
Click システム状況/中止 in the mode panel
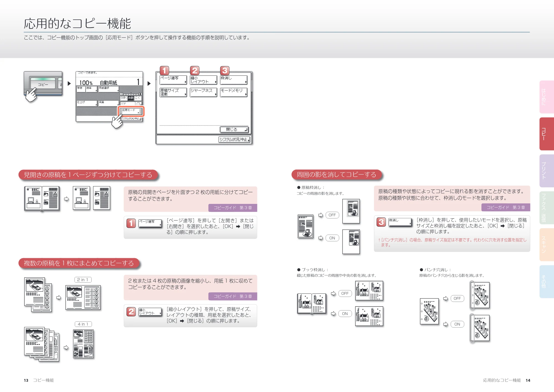tap(234, 140)
